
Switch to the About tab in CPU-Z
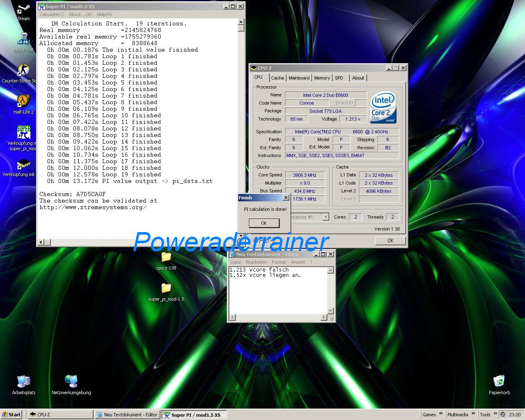click(x=358, y=78)
